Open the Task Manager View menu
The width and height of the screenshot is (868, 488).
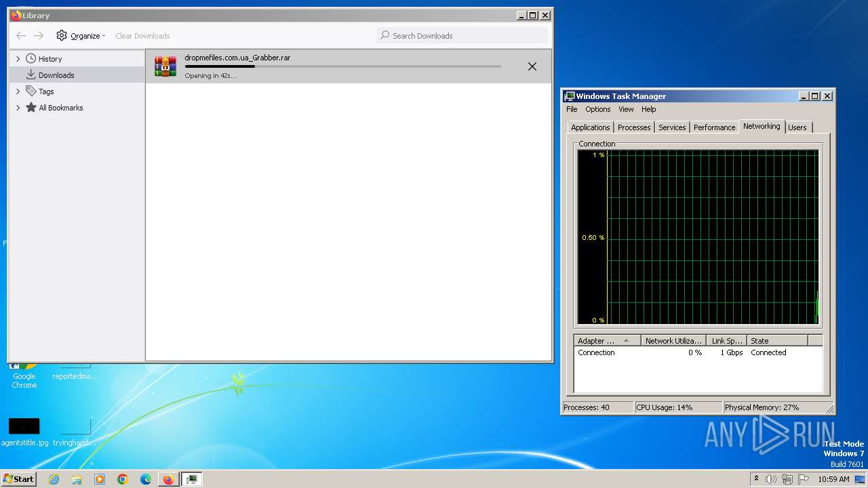click(626, 109)
